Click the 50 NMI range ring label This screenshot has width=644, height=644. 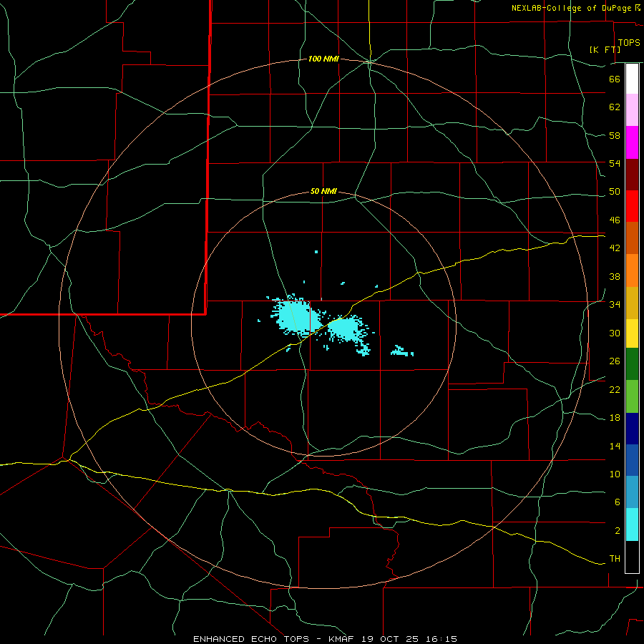[323, 191]
